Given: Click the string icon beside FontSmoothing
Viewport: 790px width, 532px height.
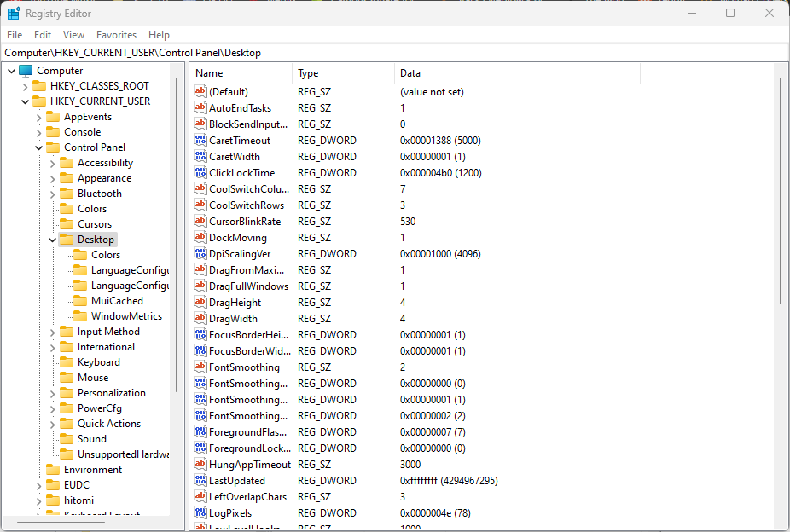Looking at the screenshot, I should click(x=200, y=367).
